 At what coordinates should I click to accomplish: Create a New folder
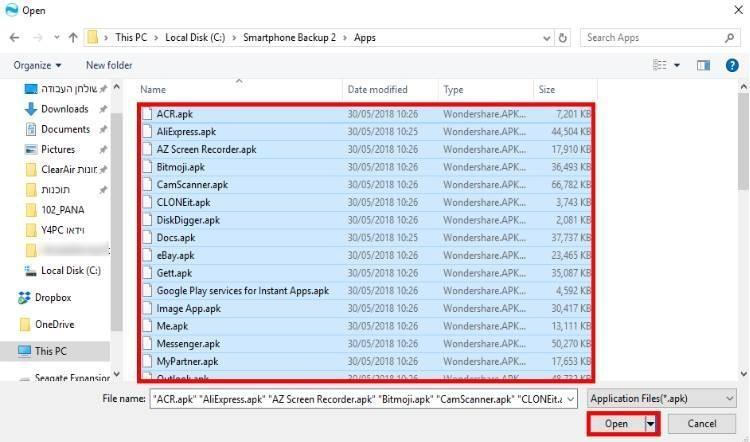click(109, 65)
